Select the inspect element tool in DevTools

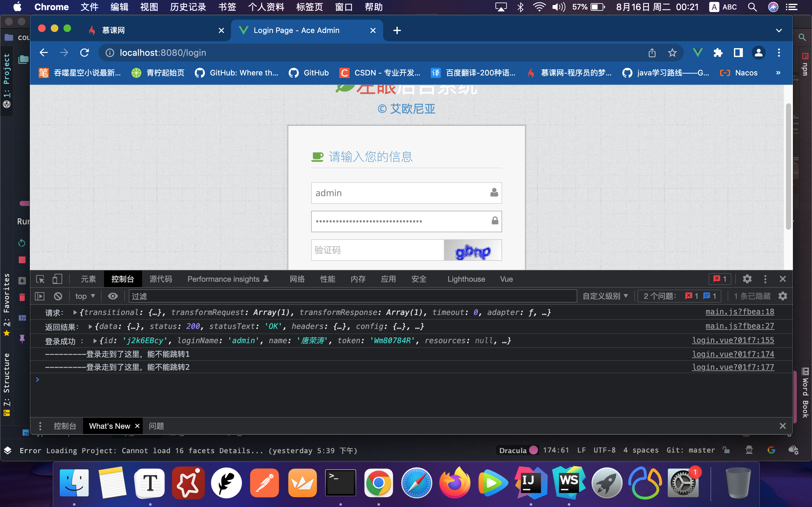pyautogui.click(x=40, y=279)
